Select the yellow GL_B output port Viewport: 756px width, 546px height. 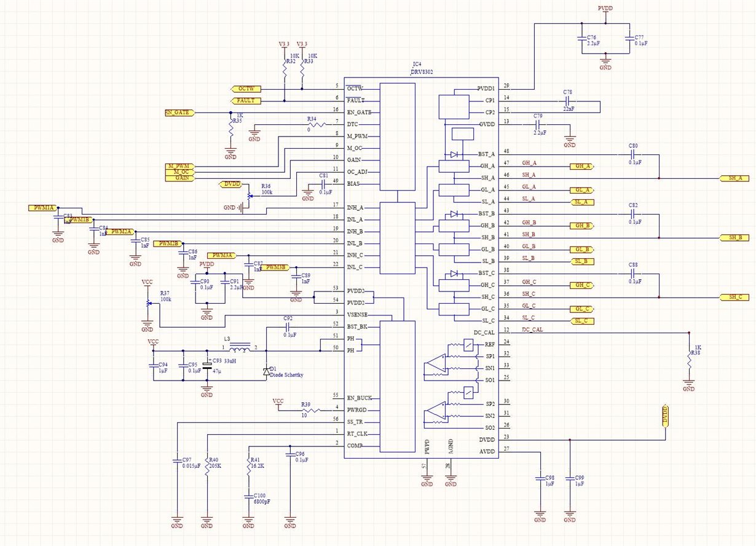pyautogui.click(x=581, y=250)
